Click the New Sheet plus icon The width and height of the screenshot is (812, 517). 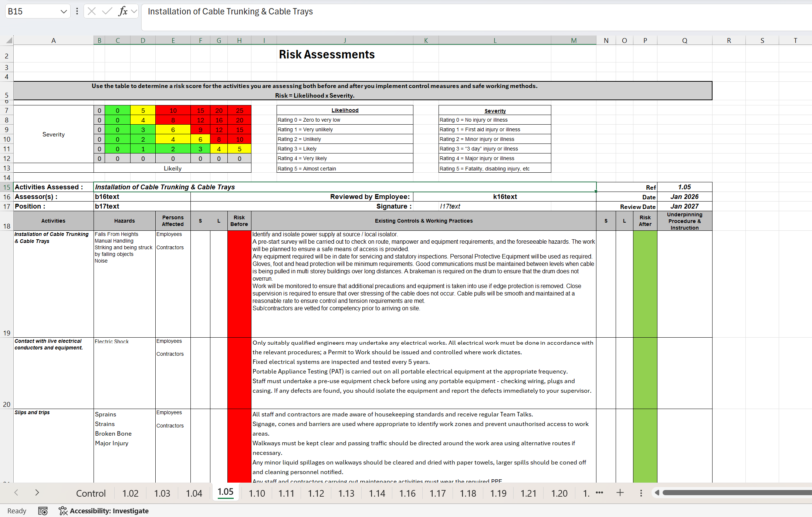click(620, 493)
